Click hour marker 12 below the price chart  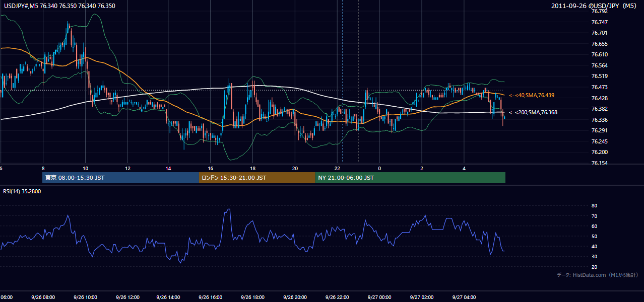(127, 169)
